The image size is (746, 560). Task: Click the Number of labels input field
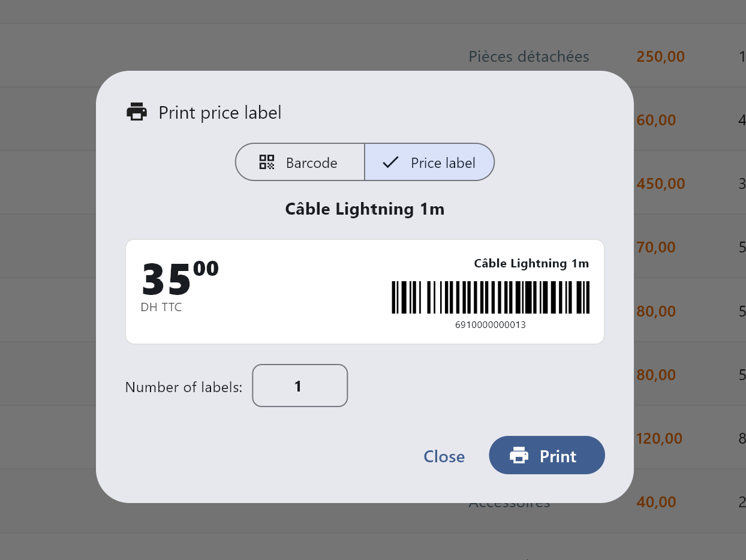[x=300, y=386]
